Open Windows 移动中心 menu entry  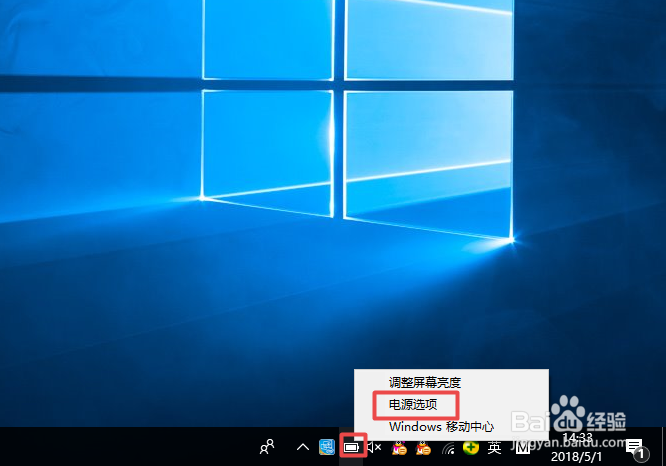click(x=441, y=426)
